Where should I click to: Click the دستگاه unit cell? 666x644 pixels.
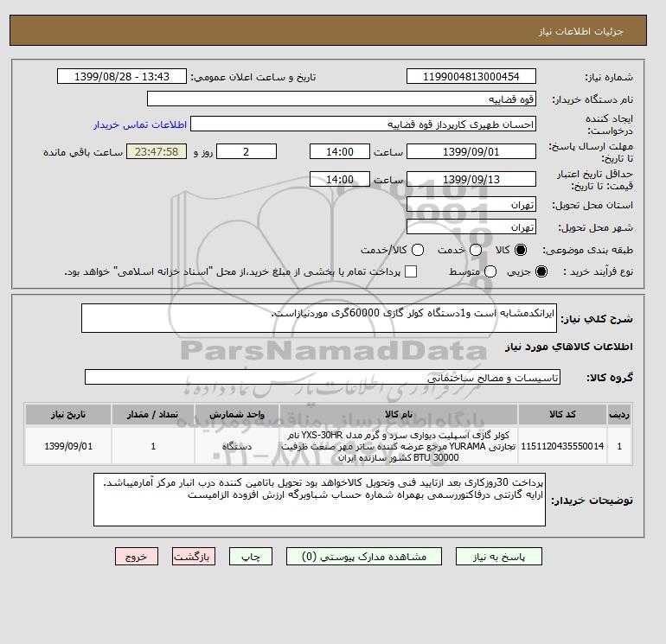point(237,446)
